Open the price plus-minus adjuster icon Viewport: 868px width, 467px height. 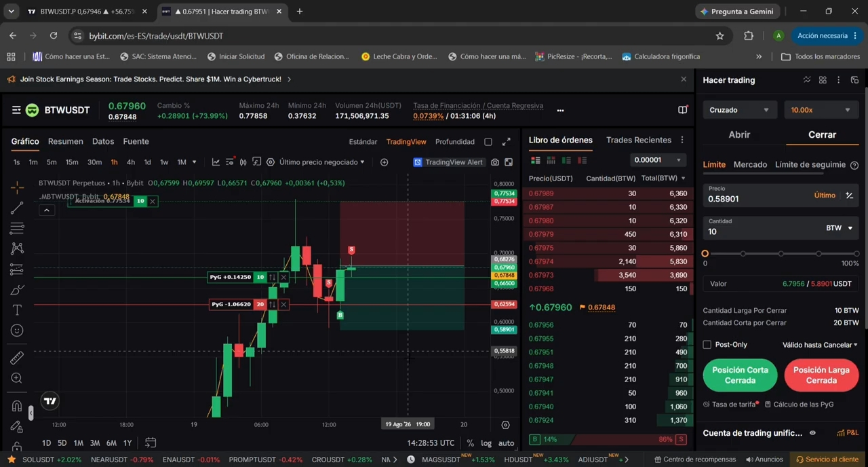tap(849, 195)
